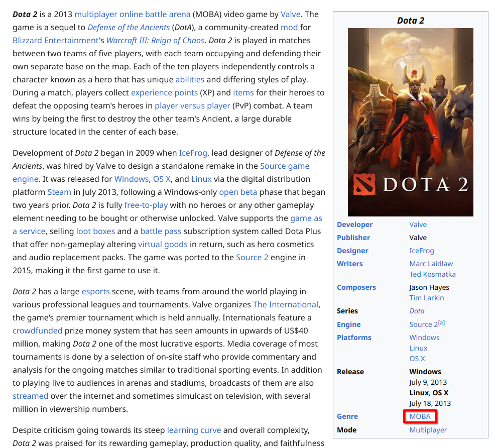499x448 pixels.
Task: Click Windows link under Platforms
Action: click(x=424, y=338)
